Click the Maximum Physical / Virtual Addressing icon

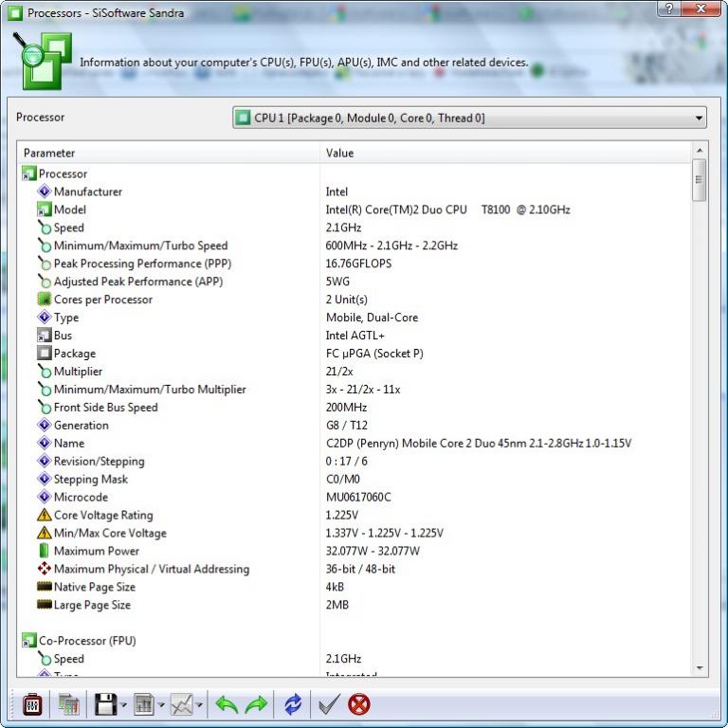coord(45,569)
